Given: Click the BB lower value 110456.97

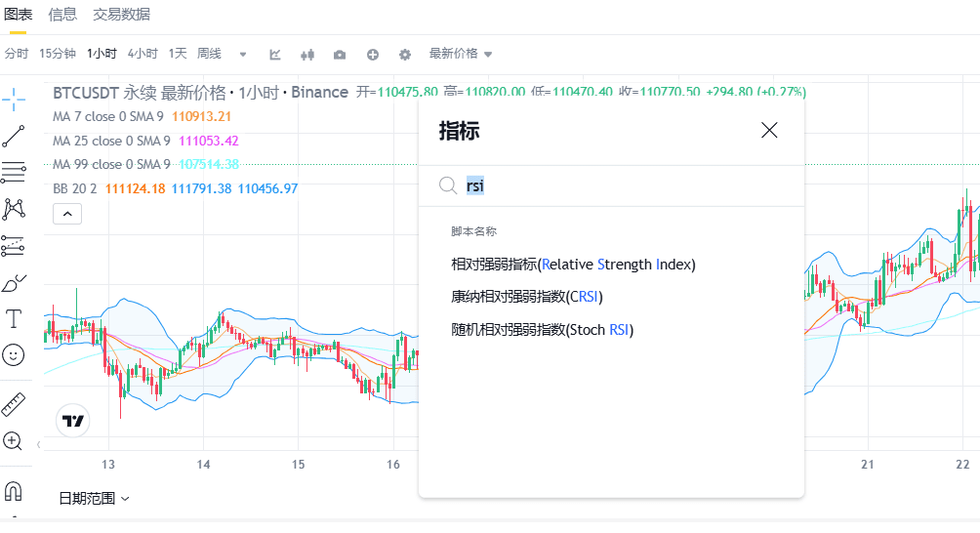Looking at the screenshot, I should click(268, 188).
